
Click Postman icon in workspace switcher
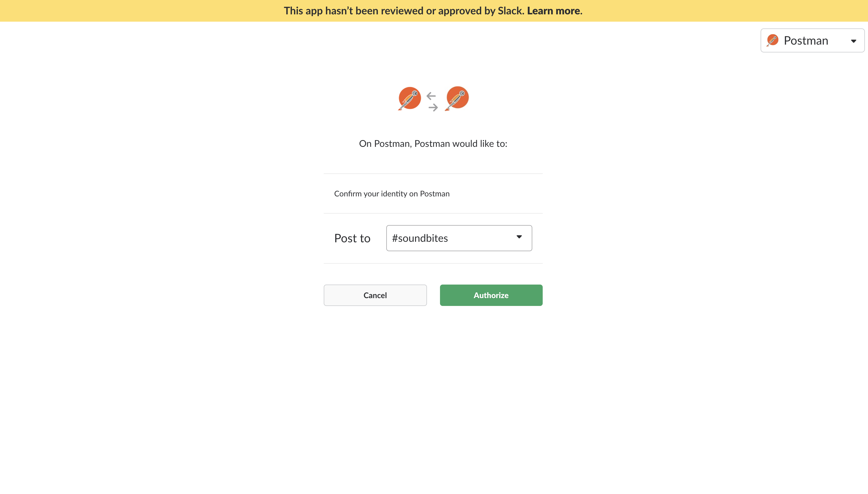coord(772,40)
